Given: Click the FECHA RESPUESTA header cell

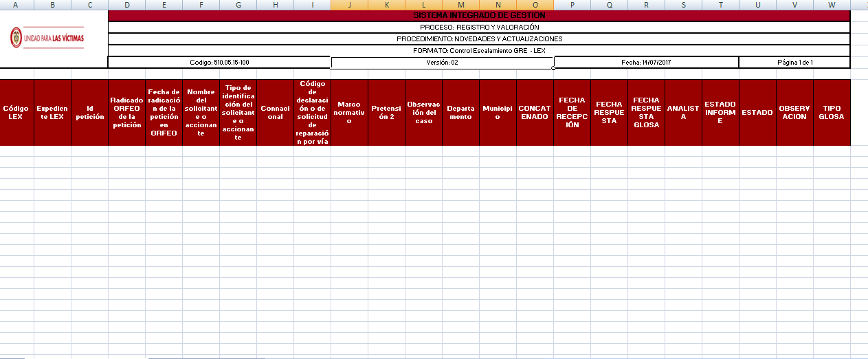Looking at the screenshot, I should pyautogui.click(x=609, y=112).
